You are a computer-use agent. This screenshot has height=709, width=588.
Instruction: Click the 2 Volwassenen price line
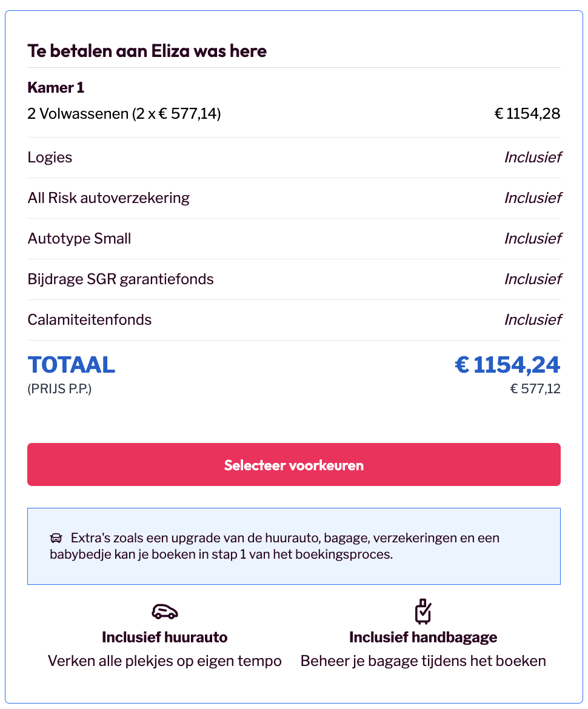coord(124,113)
